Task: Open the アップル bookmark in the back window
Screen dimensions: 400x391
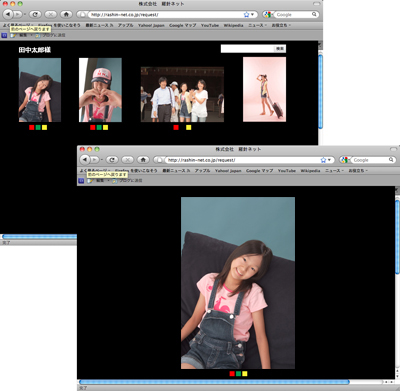Action: point(125,25)
